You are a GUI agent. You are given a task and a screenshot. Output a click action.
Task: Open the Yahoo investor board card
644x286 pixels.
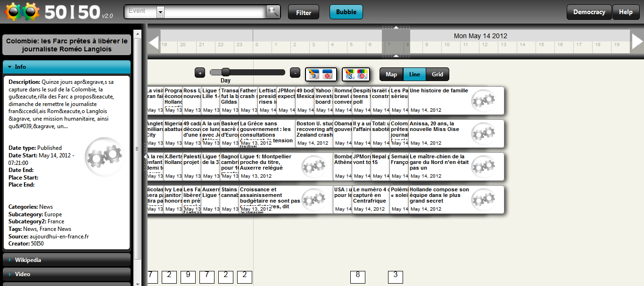coord(323,100)
